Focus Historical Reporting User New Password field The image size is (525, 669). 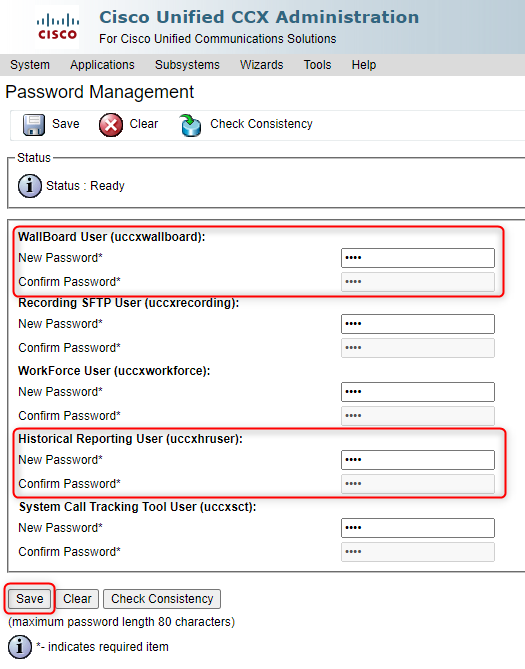418,460
